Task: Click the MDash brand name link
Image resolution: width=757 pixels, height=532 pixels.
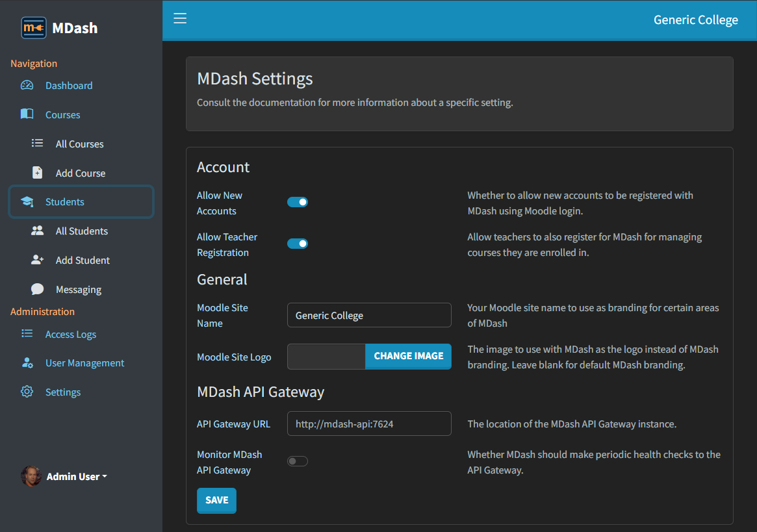Action: (x=75, y=28)
